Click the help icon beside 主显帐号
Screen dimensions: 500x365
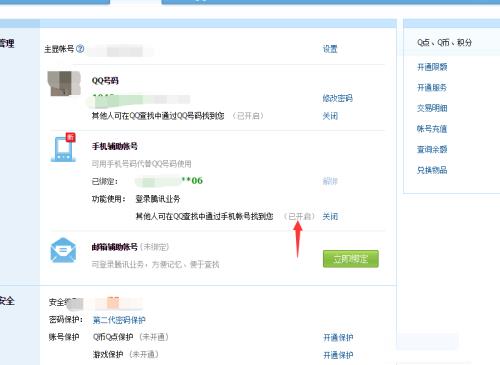80,49
